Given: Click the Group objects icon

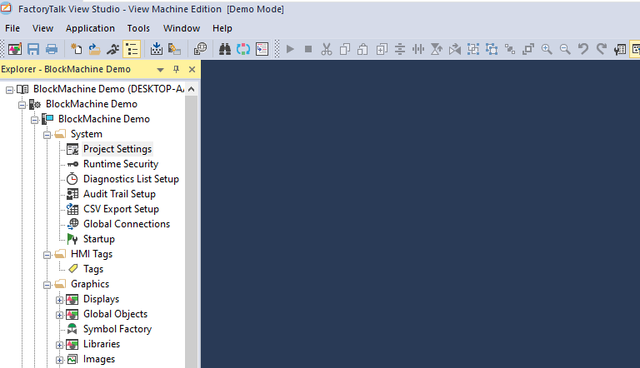Looking at the screenshot, I should pos(473,49).
